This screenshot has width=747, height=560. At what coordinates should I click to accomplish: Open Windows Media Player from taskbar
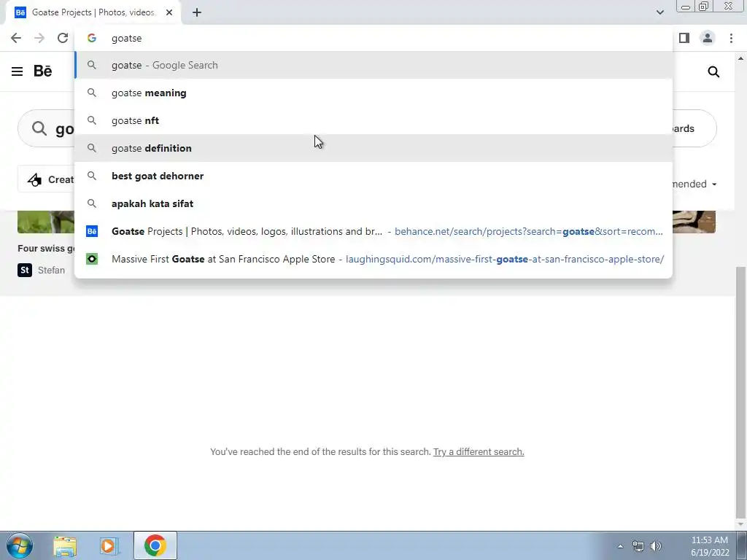(109, 545)
